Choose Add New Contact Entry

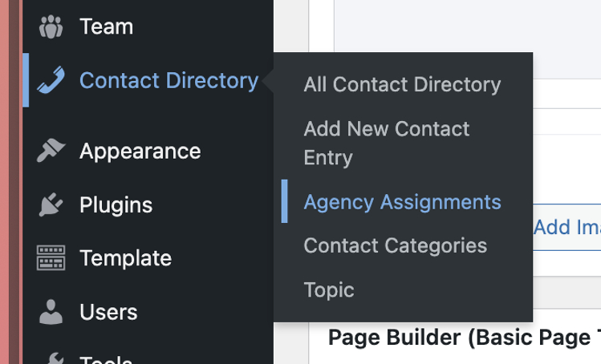point(386,142)
